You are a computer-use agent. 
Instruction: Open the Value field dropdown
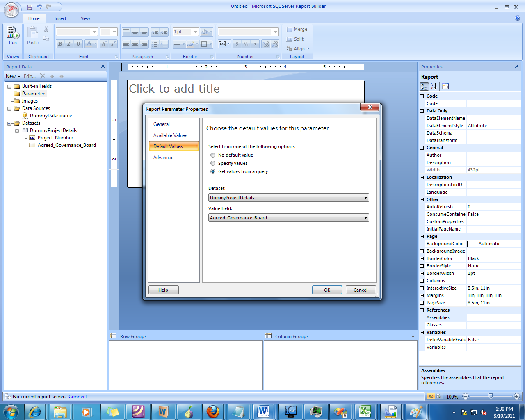pyautogui.click(x=365, y=218)
